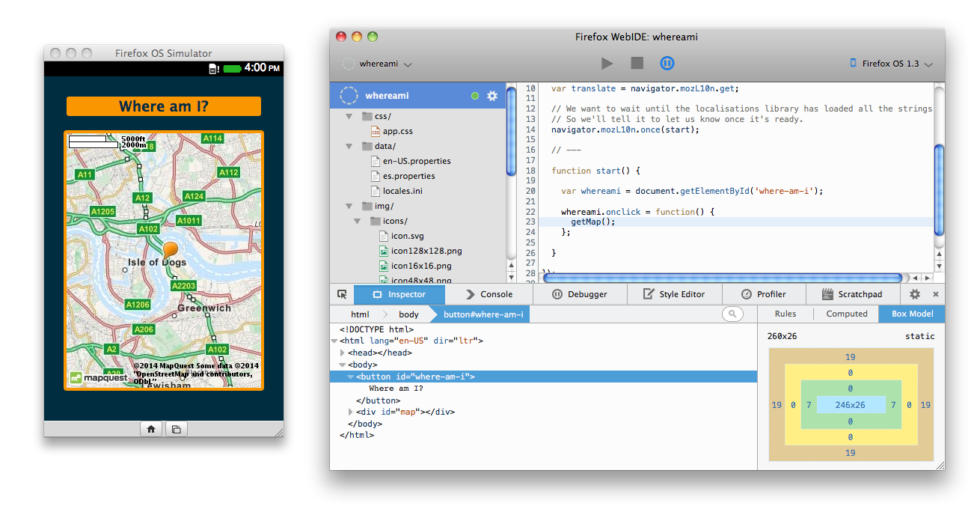Click the green status dot in whereami header
This screenshot has width=980, height=515.
point(475,96)
